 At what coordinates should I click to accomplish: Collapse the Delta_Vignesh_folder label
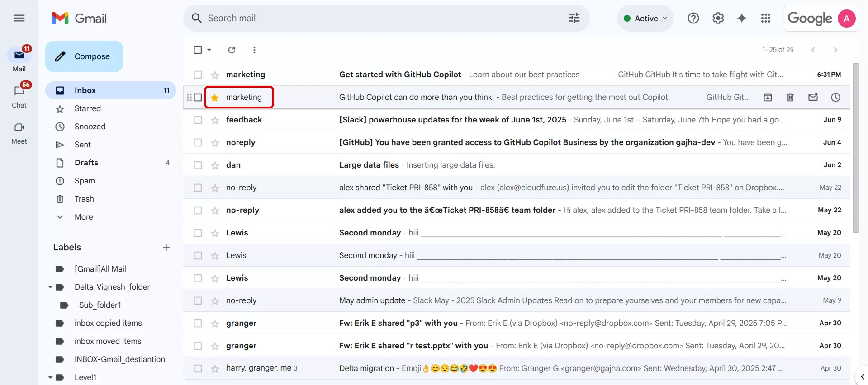coord(50,287)
